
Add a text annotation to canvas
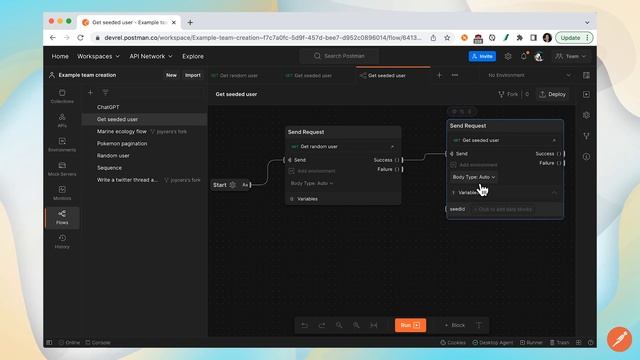(x=479, y=325)
